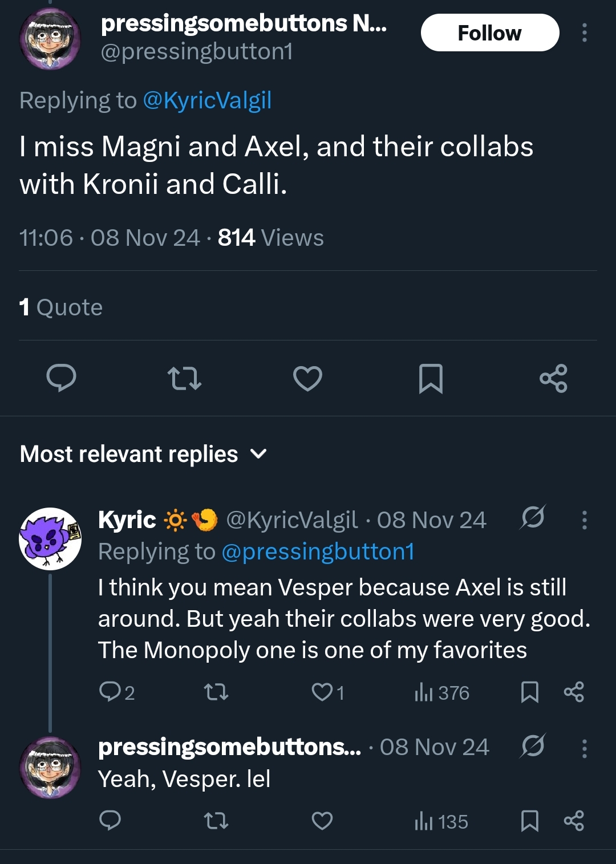Screen dimensions: 616x864
Task: Like the main tweet with heart icon
Action: [307, 378]
